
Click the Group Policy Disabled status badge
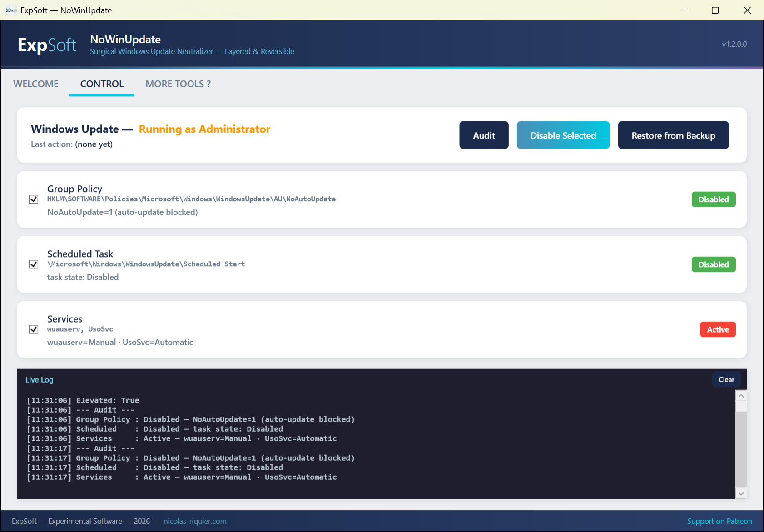(714, 199)
